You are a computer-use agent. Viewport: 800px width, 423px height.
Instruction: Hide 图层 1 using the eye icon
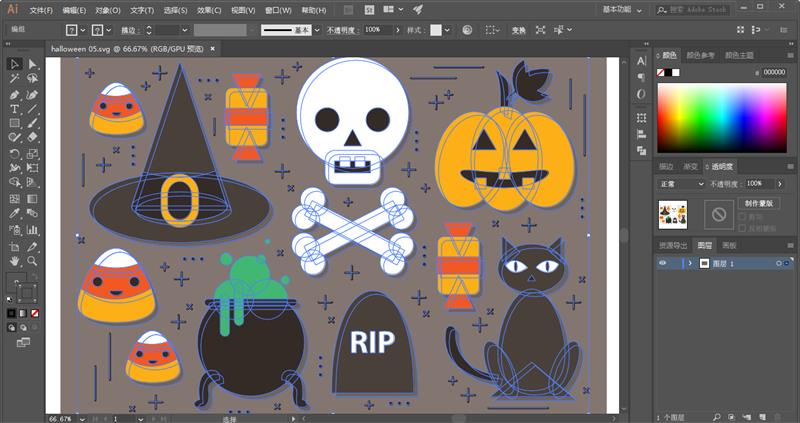click(662, 263)
